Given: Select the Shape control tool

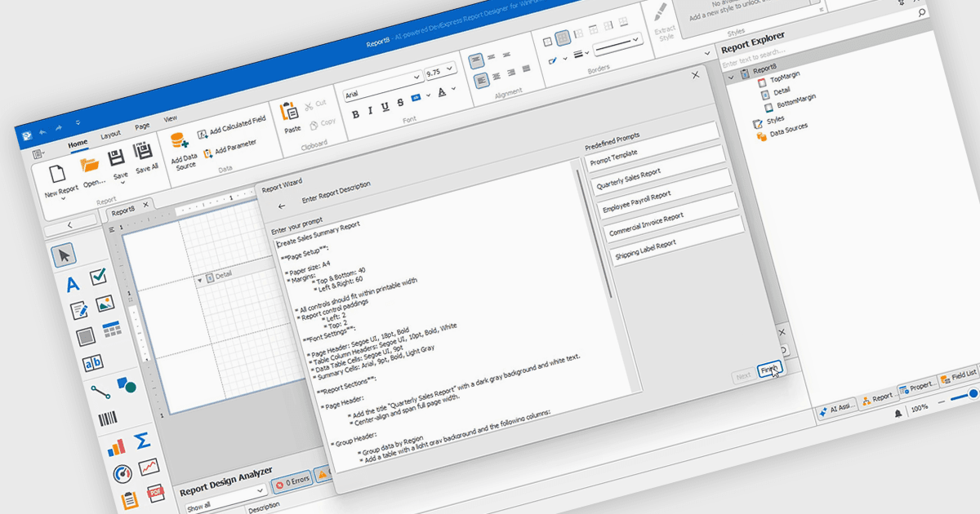Looking at the screenshot, I should [126, 384].
